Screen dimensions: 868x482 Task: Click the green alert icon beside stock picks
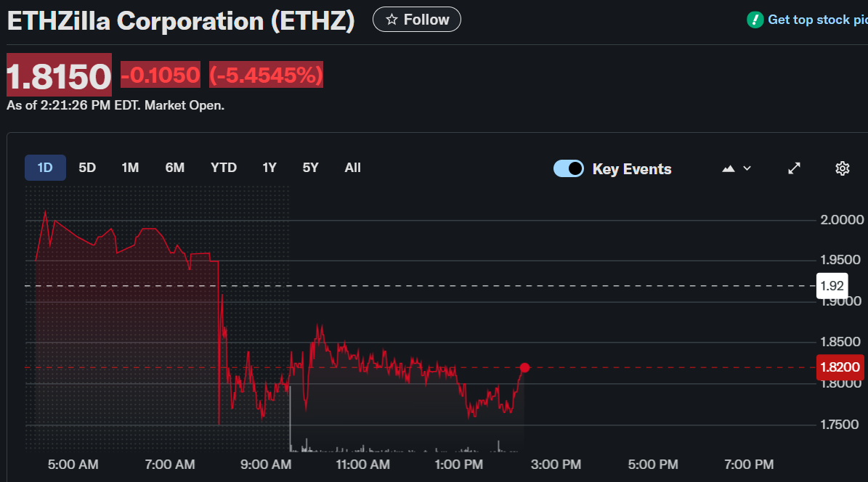(x=755, y=20)
